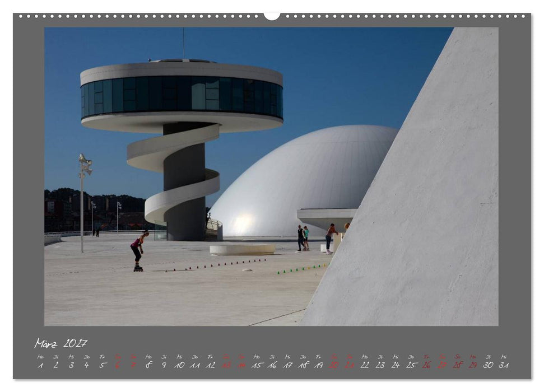Select day 8 in the calendar row
Viewport: 544px width, 392px height.
click(148, 365)
